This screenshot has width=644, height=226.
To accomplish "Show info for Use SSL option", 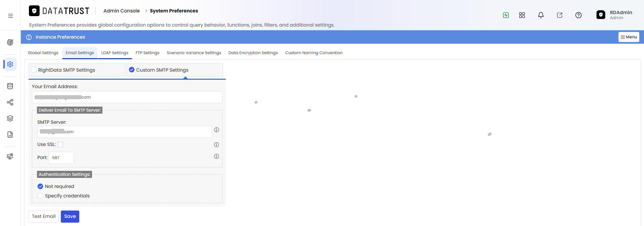I will (x=216, y=145).
